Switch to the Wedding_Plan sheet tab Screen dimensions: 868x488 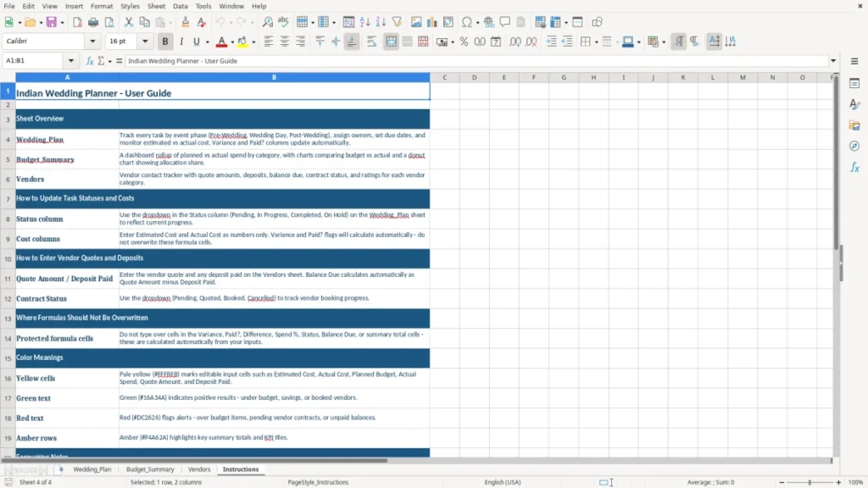coord(92,469)
